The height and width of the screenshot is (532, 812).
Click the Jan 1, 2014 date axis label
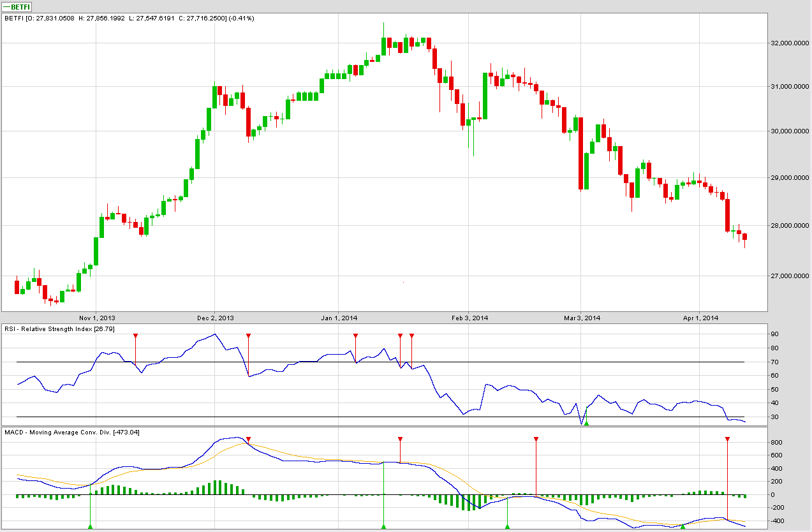(339, 318)
